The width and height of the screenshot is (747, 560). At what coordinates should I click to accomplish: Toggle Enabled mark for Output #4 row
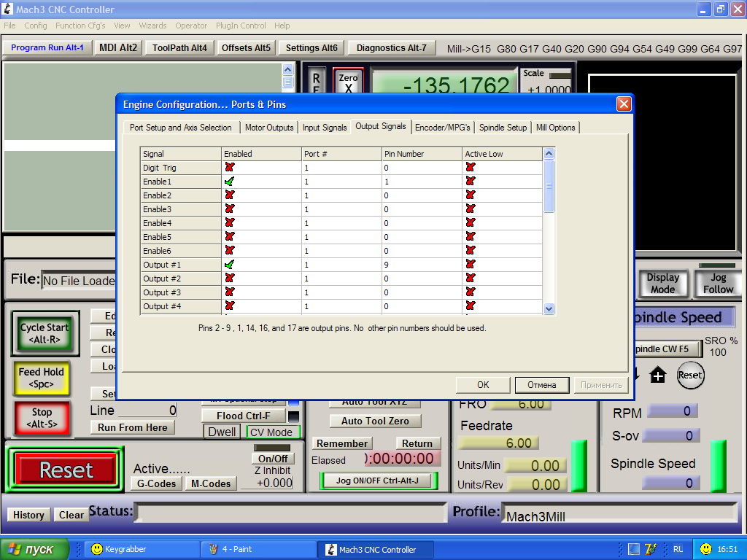click(230, 306)
